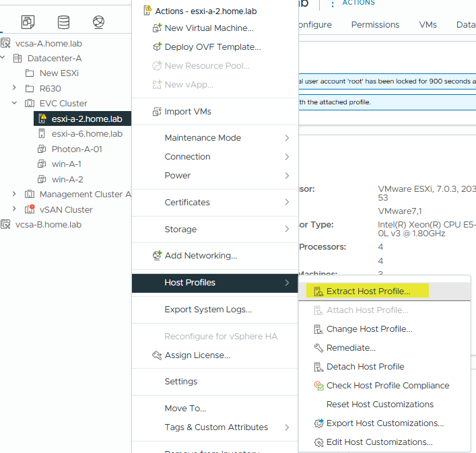Open the ACTIONS dropdown button

353,3
